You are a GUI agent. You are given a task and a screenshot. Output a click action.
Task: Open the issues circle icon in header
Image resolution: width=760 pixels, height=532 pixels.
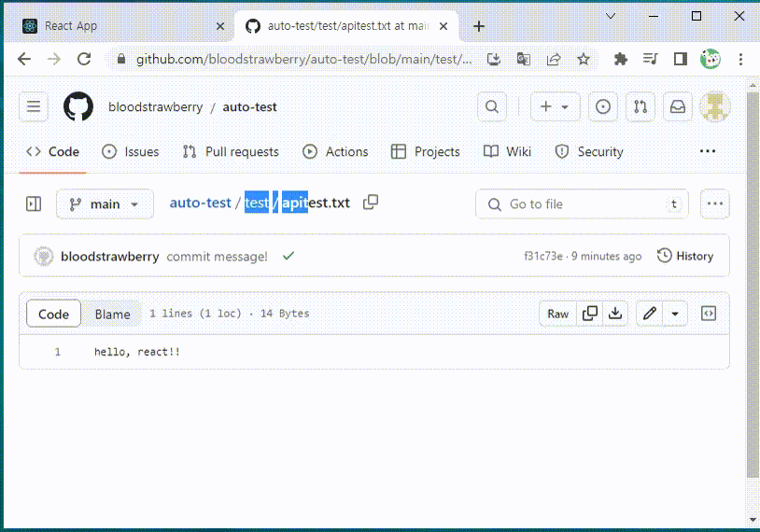click(x=603, y=106)
